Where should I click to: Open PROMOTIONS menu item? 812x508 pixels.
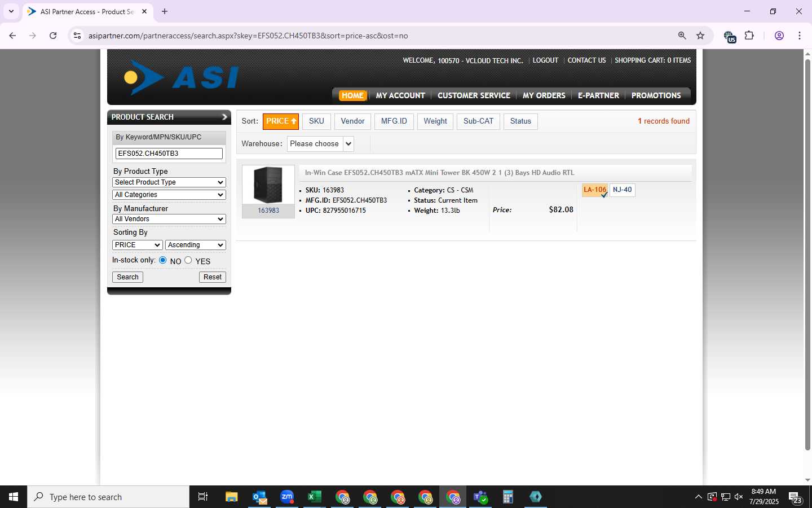pyautogui.click(x=656, y=95)
